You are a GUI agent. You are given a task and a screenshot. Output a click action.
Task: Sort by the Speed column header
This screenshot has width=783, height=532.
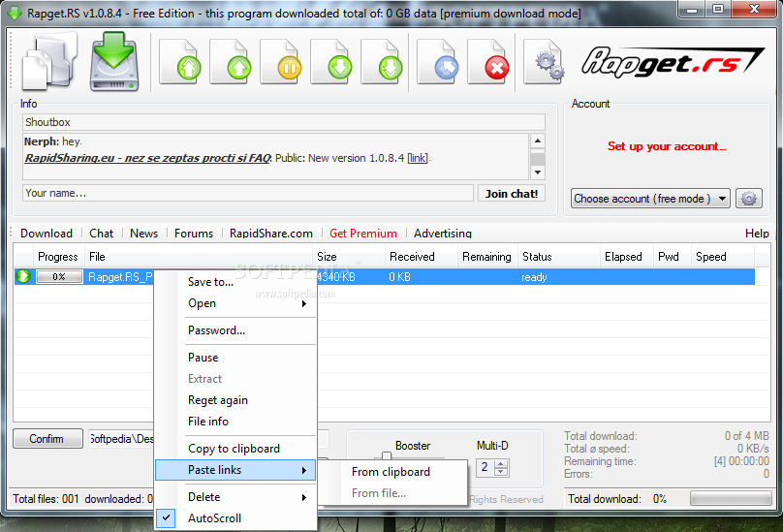click(723, 257)
